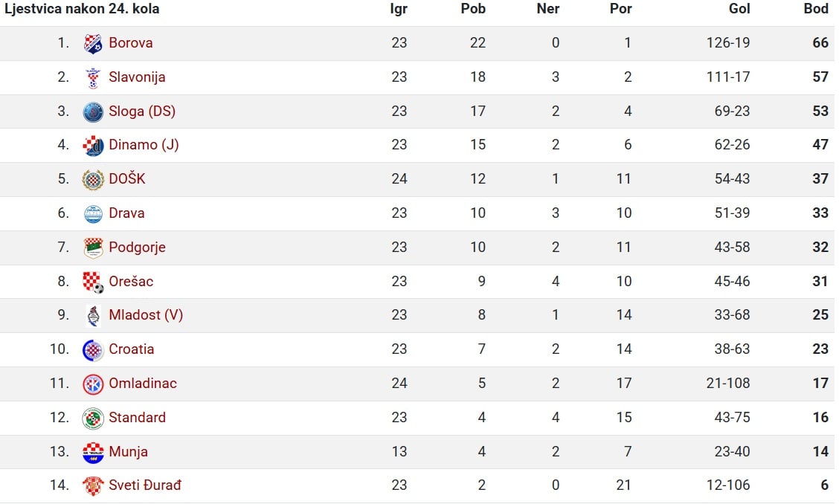Click the Orešac checkered crest with ball
839x504 pixels.
tap(93, 282)
